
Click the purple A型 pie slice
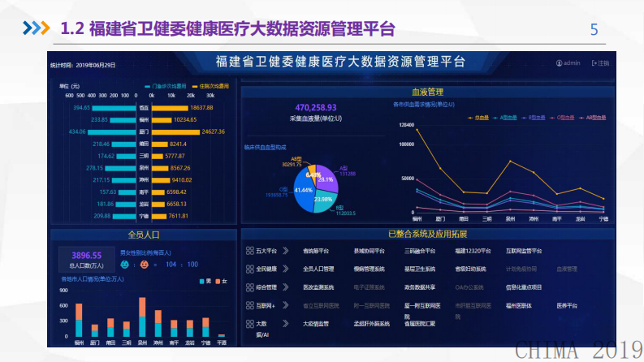[x=328, y=179]
